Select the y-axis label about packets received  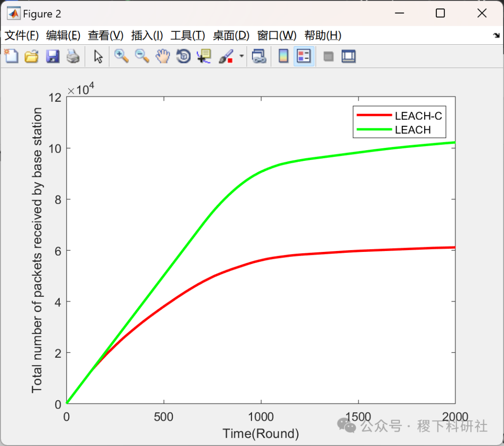click(x=37, y=250)
